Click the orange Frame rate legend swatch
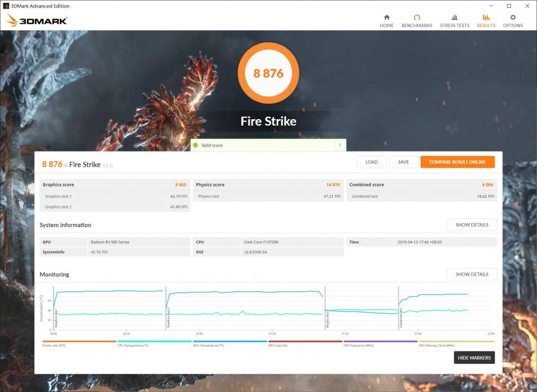The image size is (537, 392). point(79,341)
